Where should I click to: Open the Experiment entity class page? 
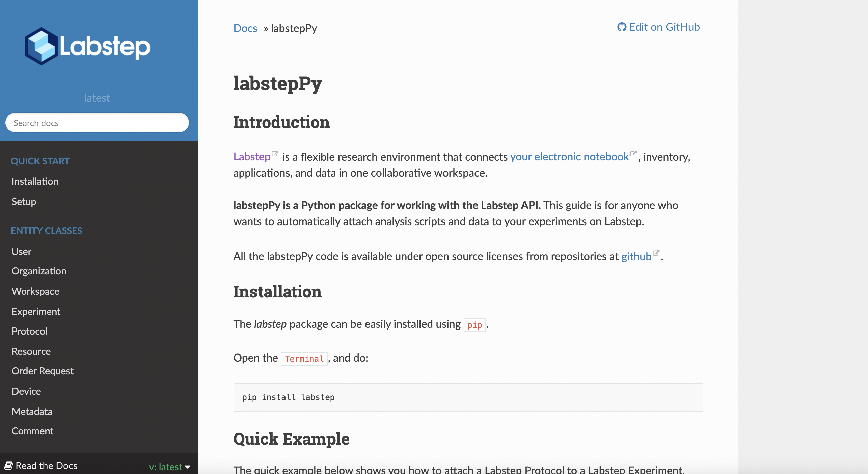point(36,311)
